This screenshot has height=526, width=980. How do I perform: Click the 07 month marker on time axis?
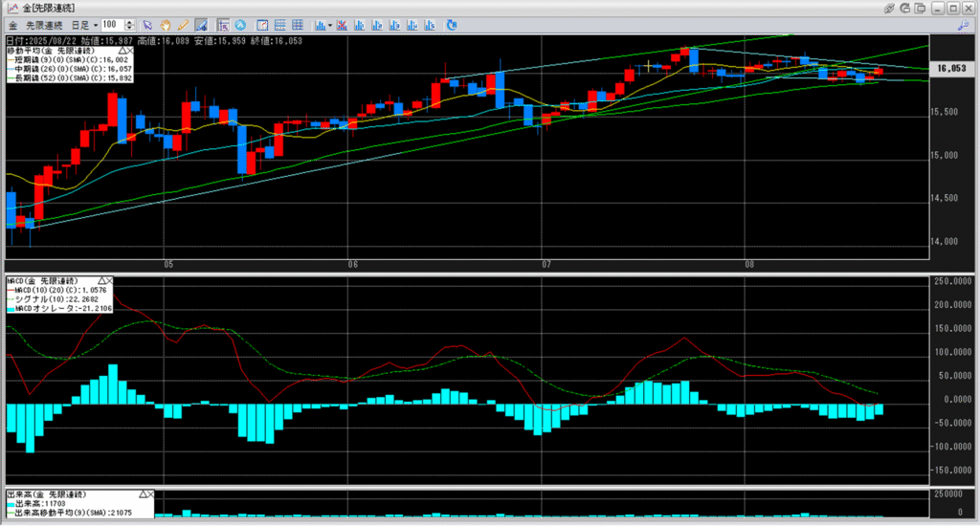click(546, 264)
